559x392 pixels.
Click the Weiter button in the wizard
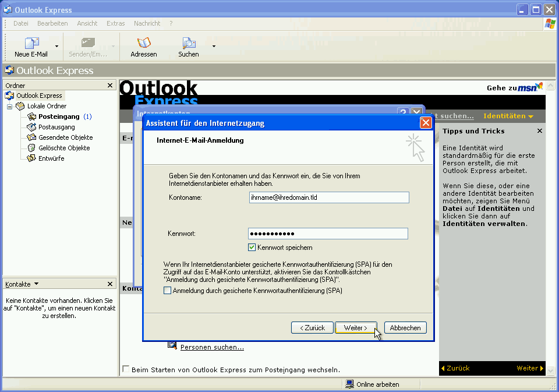pos(355,327)
